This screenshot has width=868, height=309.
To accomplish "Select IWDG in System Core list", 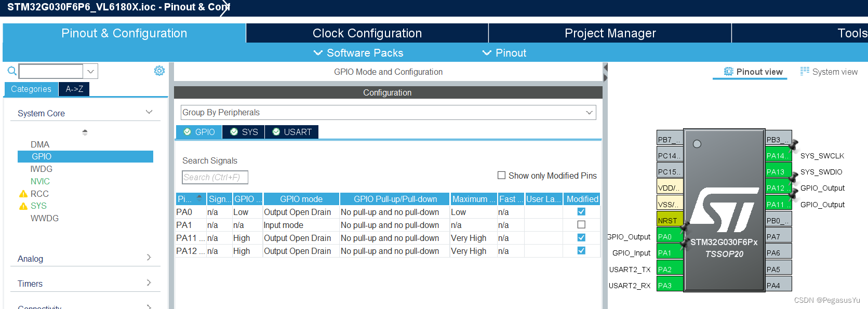I will click(42, 169).
